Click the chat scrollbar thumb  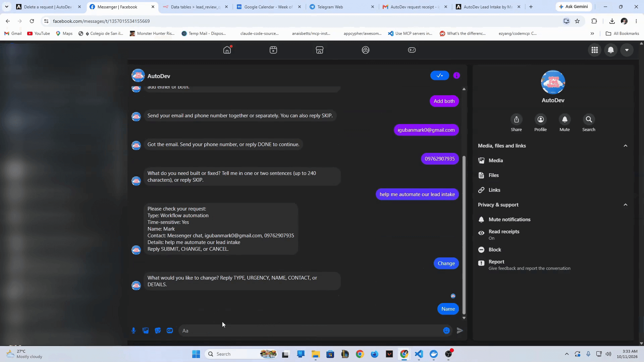tap(464, 235)
